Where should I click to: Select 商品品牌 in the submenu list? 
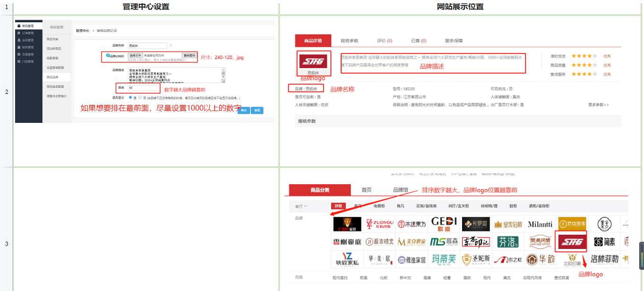coord(52,77)
